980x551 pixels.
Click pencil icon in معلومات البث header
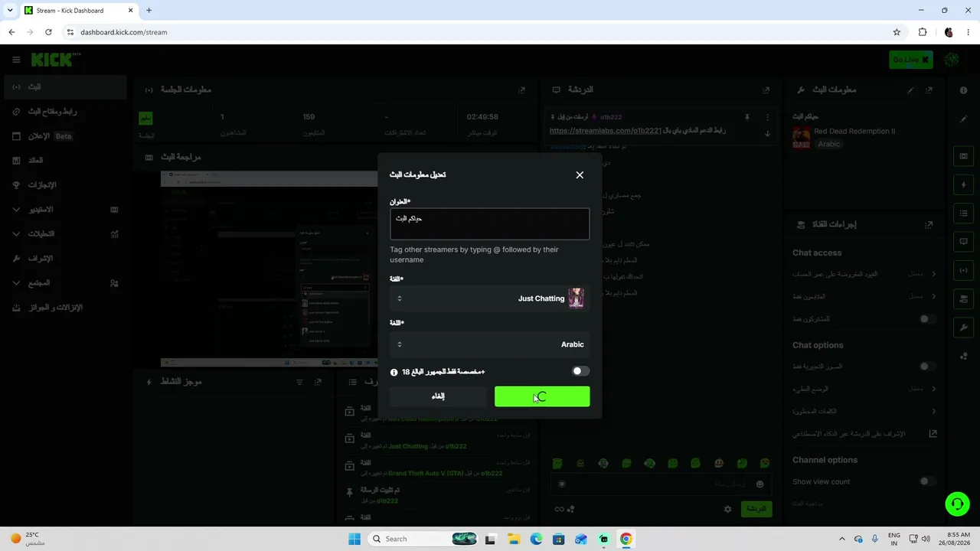(910, 90)
